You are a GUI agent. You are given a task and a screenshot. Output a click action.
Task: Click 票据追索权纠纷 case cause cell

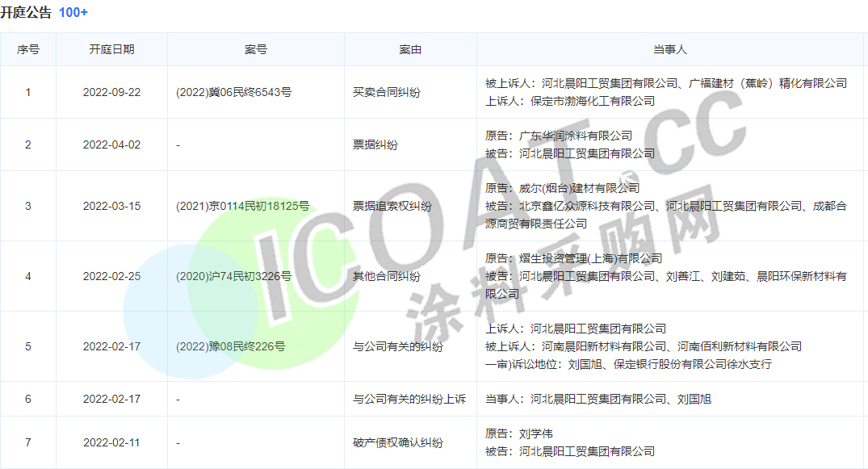click(392, 206)
